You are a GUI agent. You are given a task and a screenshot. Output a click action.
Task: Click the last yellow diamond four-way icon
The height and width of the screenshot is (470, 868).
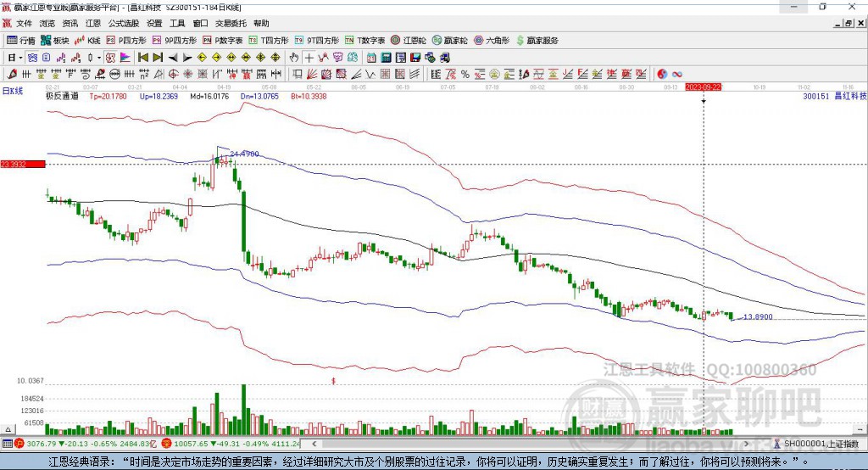tap(275, 58)
